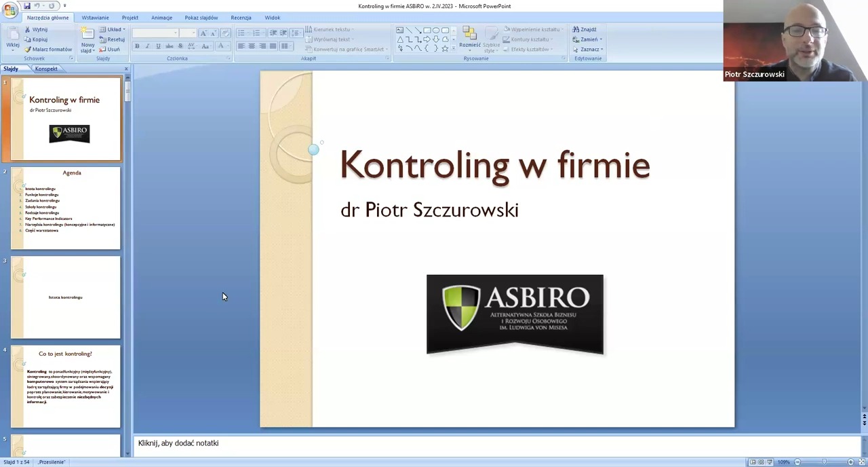Image resolution: width=868 pixels, height=467 pixels.
Task: Switch to the Konspekt outline tab
Action: (46, 69)
